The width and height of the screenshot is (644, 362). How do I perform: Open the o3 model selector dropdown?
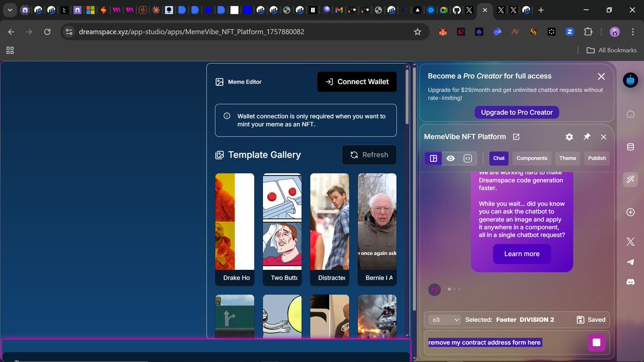(x=445, y=320)
